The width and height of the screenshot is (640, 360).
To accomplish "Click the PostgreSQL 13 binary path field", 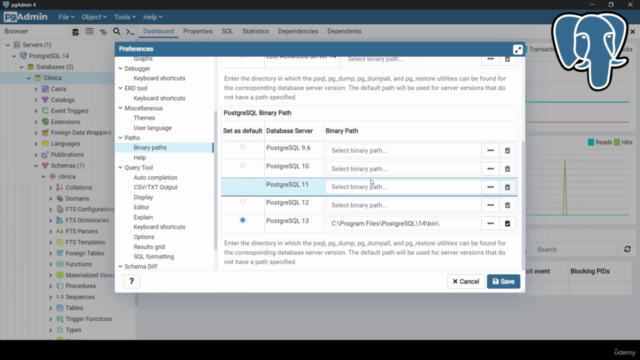I will (403, 223).
